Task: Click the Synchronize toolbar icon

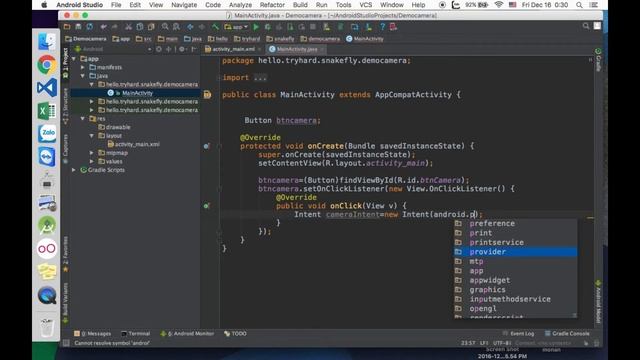Action: click(90, 27)
